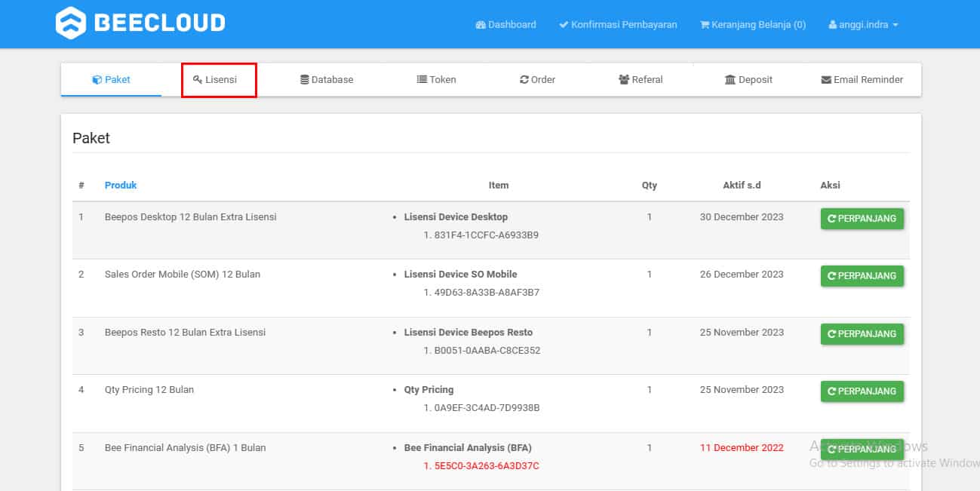980x491 pixels.
Task: Click item label Lisensi Device Desktop
Action: coord(456,216)
